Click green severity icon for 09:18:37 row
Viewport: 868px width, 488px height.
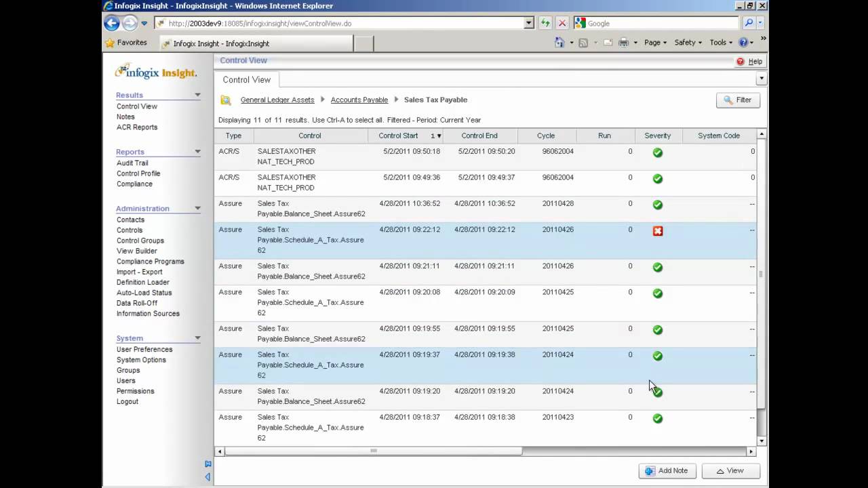pyautogui.click(x=657, y=419)
